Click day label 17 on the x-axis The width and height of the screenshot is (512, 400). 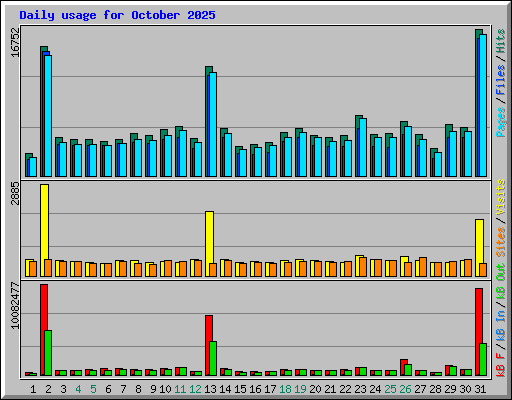(270, 389)
